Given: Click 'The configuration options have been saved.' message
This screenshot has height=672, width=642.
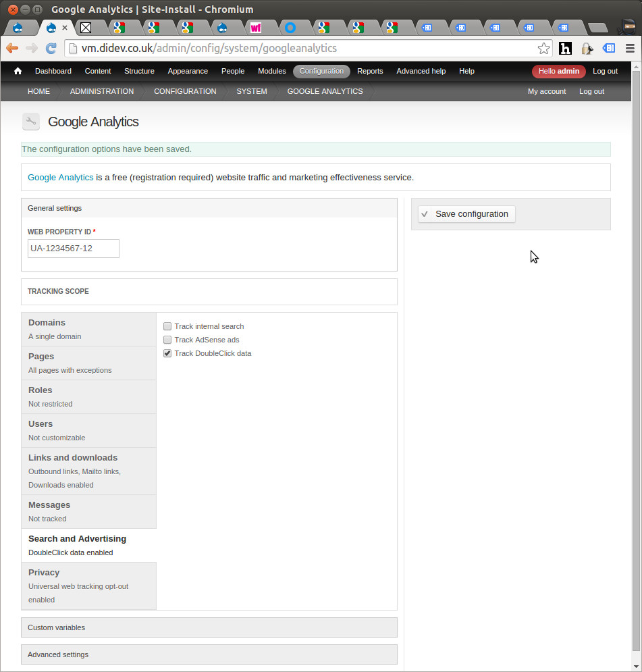Looking at the screenshot, I should (107, 149).
